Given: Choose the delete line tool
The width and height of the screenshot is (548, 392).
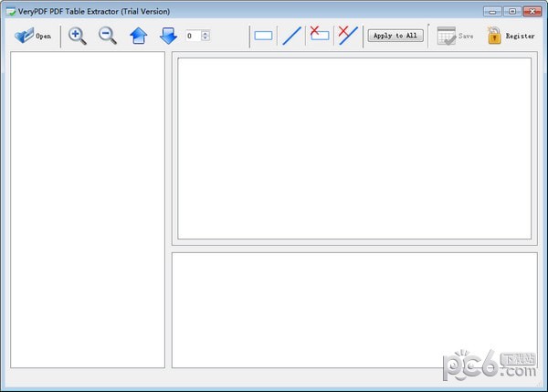Looking at the screenshot, I should [x=348, y=36].
